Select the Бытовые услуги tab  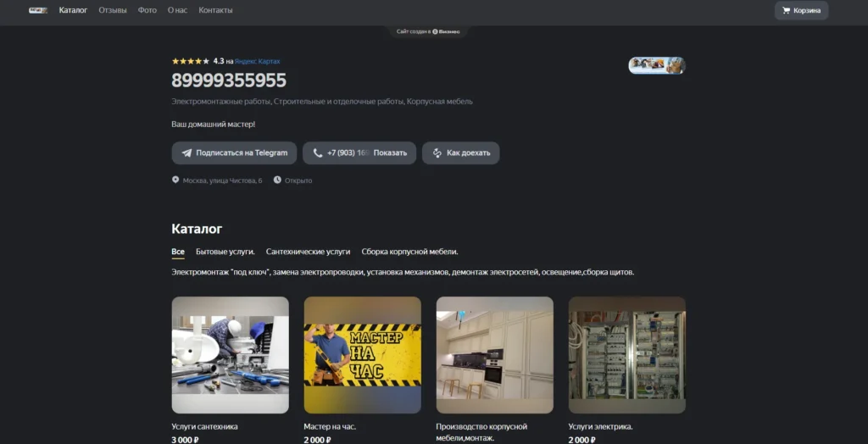click(x=225, y=252)
